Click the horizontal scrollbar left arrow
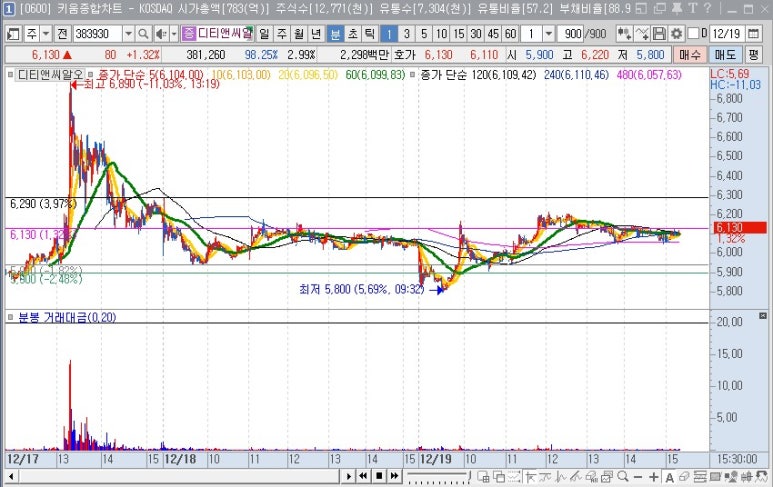This screenshot has height=487, width=773. coord(11,477)
